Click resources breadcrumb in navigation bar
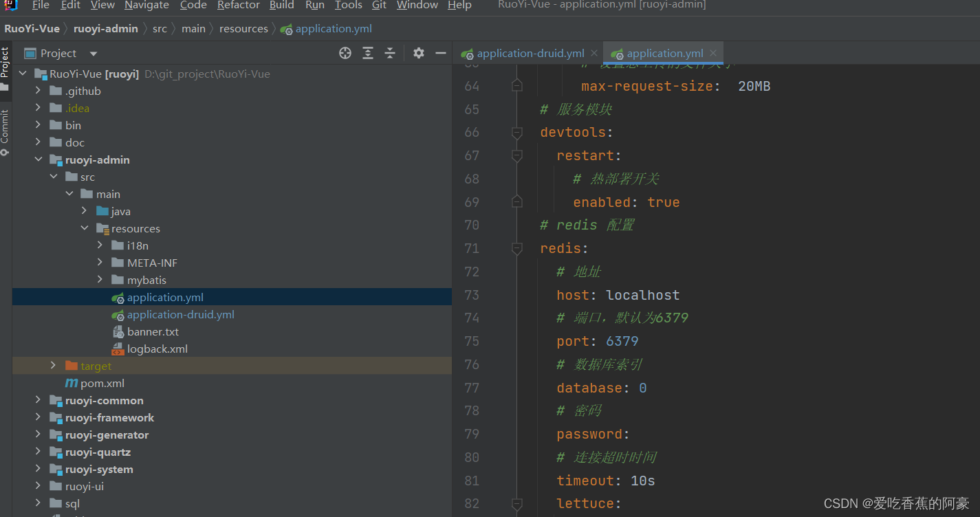This screenshot has height=517, width=980. click(243, 29)
